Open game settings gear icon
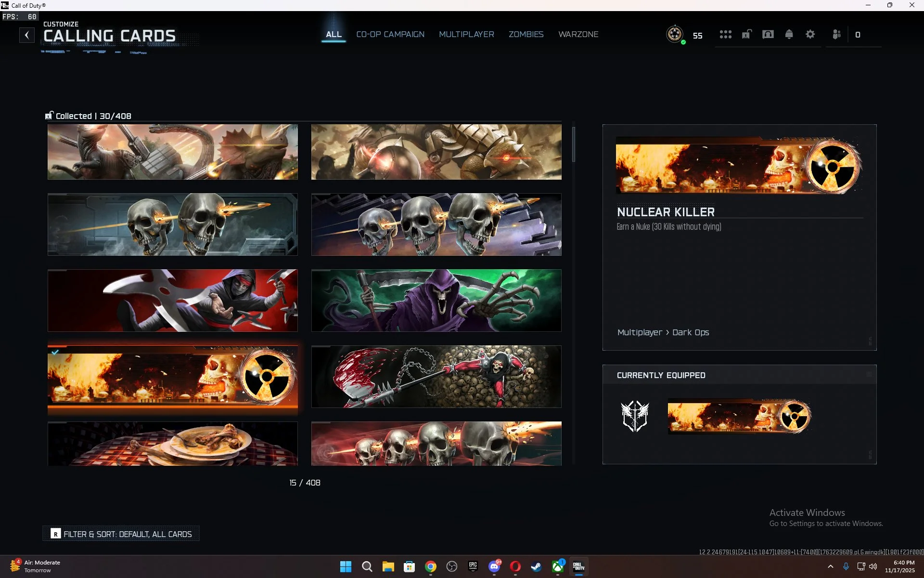Image resolution: width=924 pixels, height=578 pixels. (x=810, y=35)
